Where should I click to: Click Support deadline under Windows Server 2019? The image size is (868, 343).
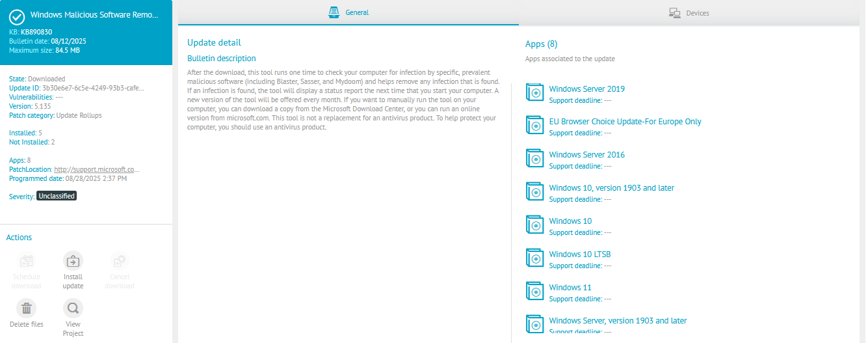pyautogui.click(x=580, y=100)
